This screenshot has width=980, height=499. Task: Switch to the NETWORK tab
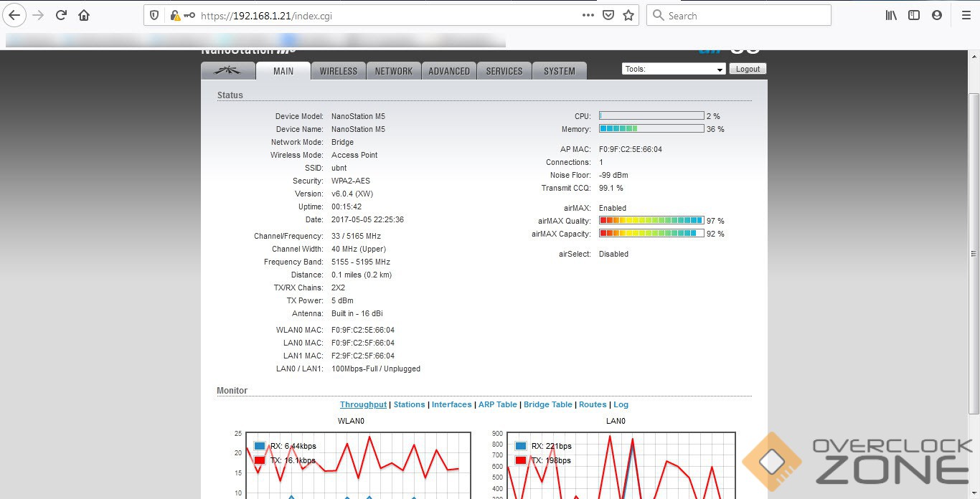[x=393, y=71]
